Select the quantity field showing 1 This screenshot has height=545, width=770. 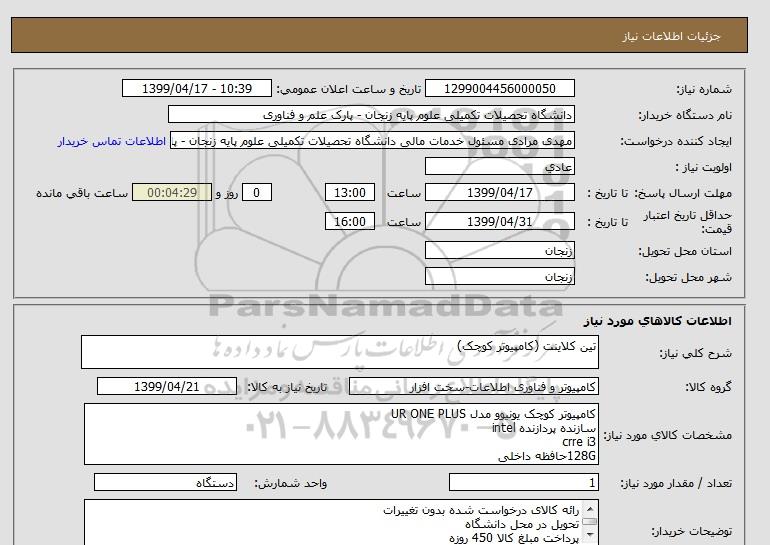point(523,483)
